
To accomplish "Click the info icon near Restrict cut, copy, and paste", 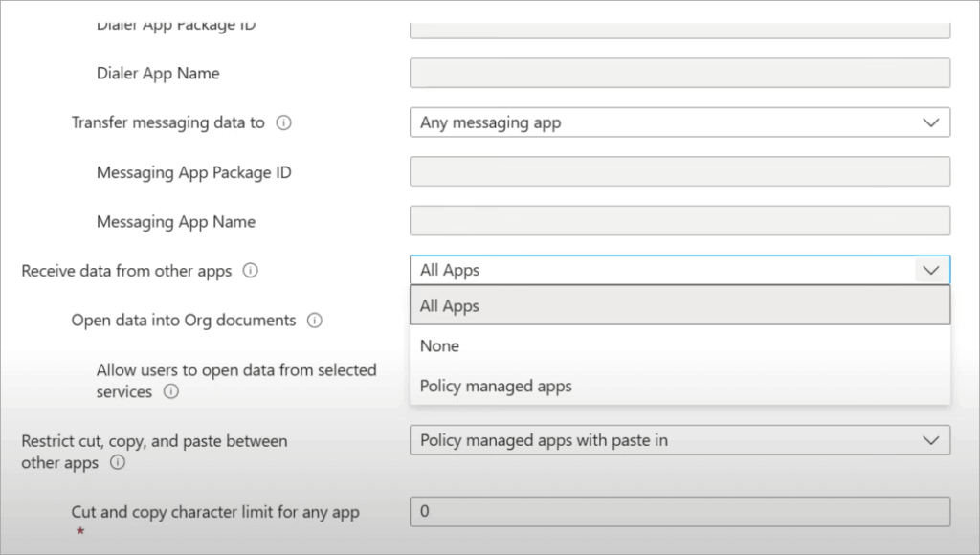I will pos(117,462).
